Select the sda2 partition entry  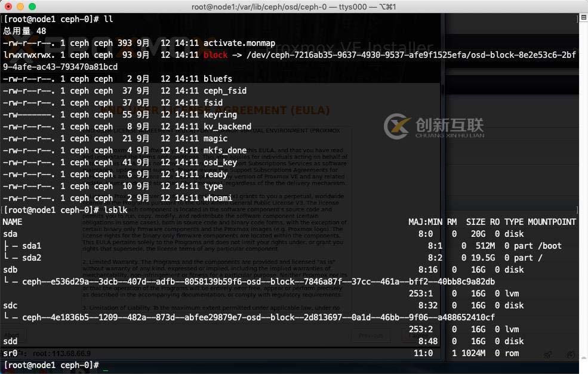pyautogui.click(x=32, y=258)
